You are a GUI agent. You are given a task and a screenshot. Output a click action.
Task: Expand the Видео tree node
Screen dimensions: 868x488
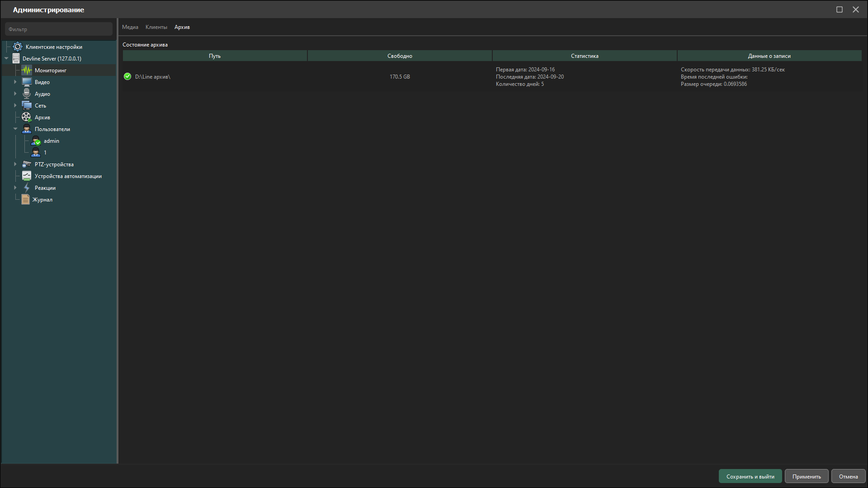coord(15,82)
